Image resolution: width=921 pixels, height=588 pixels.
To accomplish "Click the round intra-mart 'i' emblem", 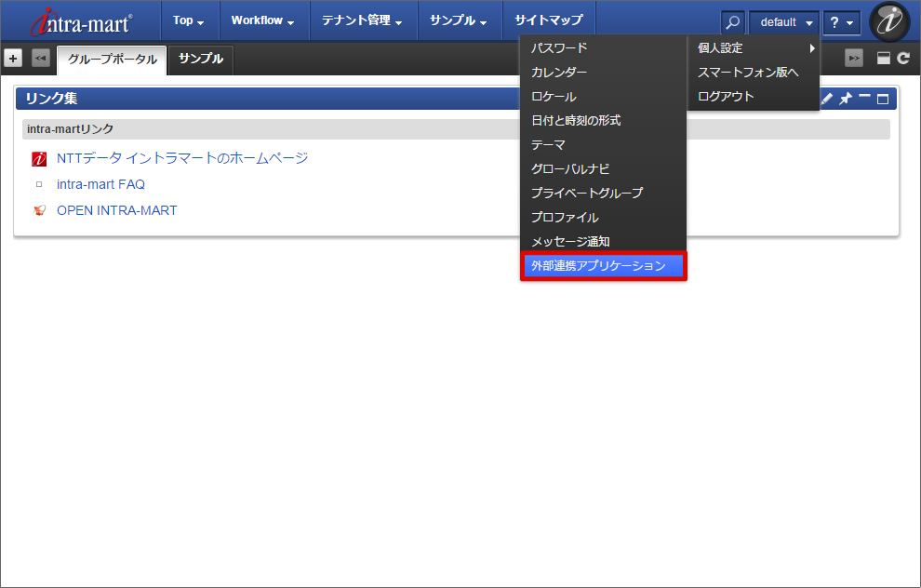I will (889, 21).
